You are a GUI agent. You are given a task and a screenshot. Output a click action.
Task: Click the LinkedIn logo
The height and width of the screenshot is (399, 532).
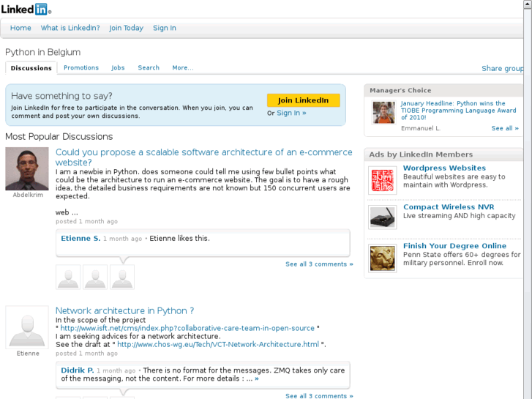pyautogui.click(x=26, y=10)
